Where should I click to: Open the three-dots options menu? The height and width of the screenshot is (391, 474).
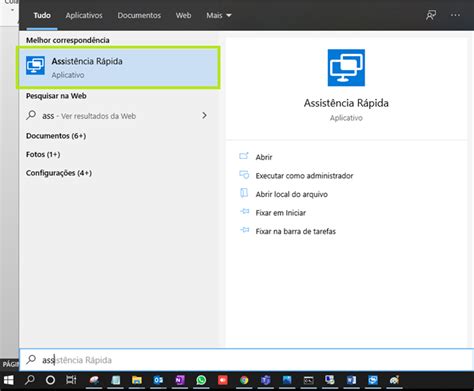point(455,15)
